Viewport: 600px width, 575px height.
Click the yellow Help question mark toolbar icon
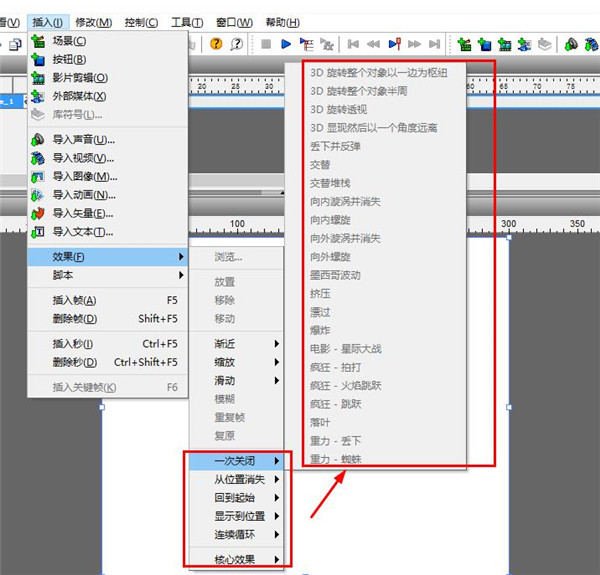[x=216, y=44]
